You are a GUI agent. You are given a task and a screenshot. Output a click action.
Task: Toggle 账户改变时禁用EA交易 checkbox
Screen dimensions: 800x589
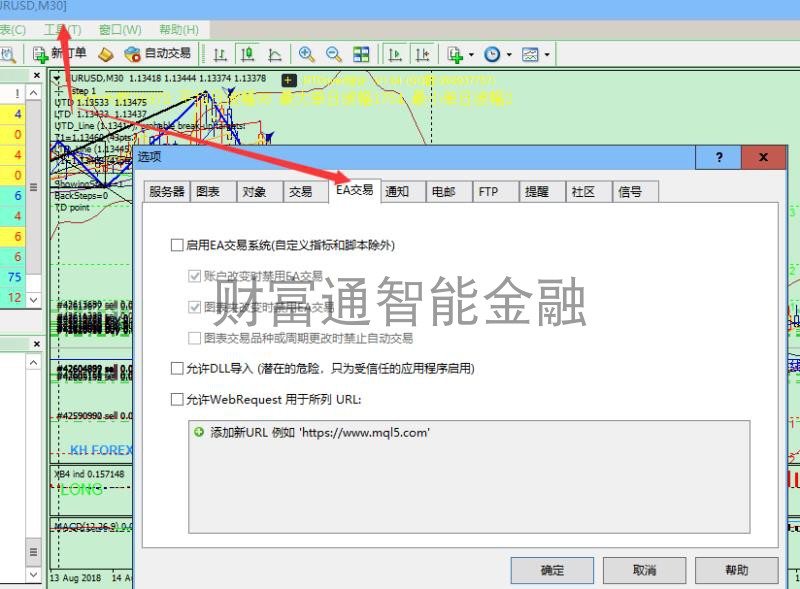pyautogui.click(x=194, y=276)
